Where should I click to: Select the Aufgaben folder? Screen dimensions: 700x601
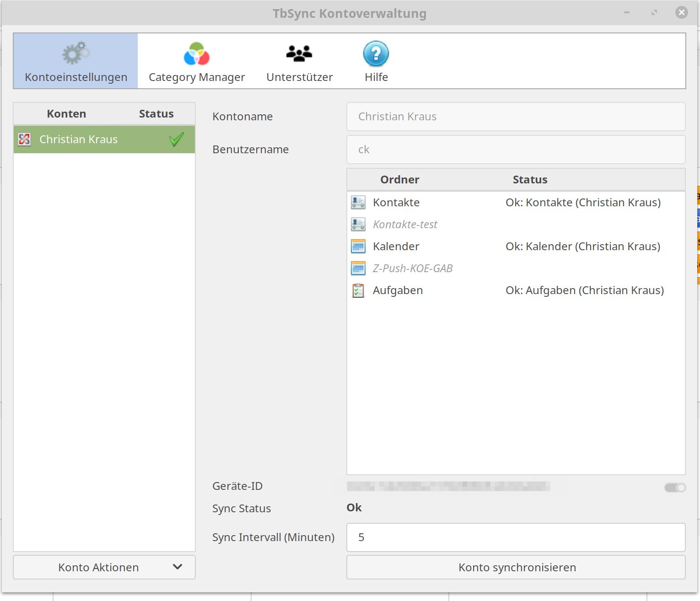click(516, 290)
